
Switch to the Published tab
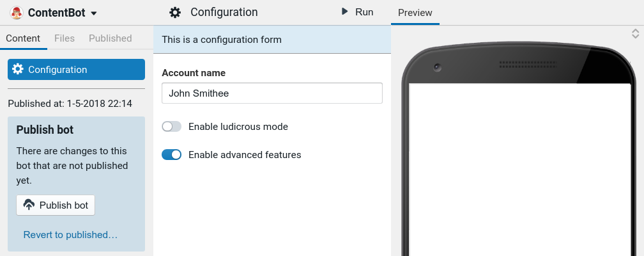coord(111,38)
